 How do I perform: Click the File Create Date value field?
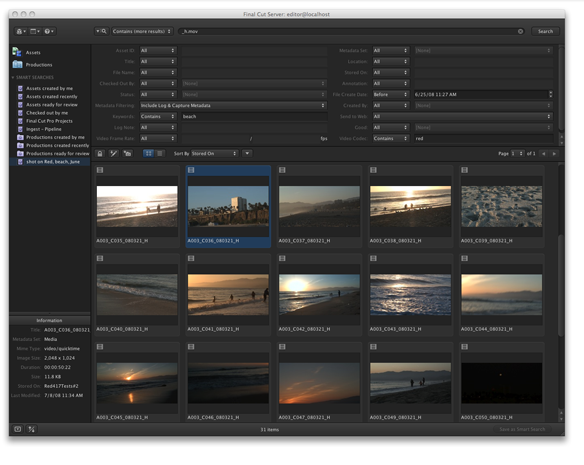click(x=481, y=95)
